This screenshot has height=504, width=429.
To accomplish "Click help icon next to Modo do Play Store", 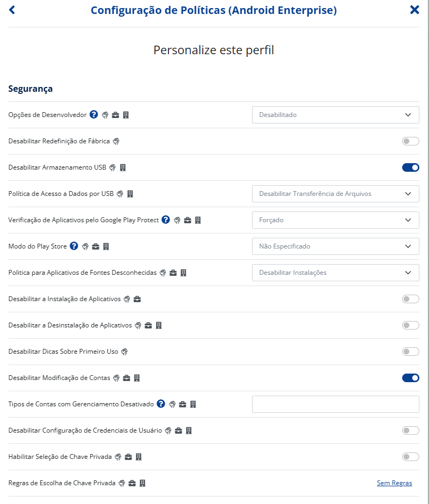I will click(74, 246).
